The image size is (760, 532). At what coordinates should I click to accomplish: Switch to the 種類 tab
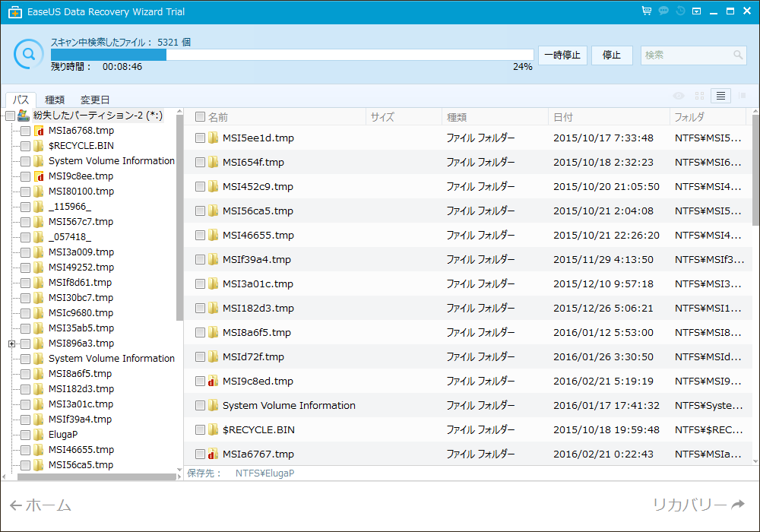[x=54, y=100]
